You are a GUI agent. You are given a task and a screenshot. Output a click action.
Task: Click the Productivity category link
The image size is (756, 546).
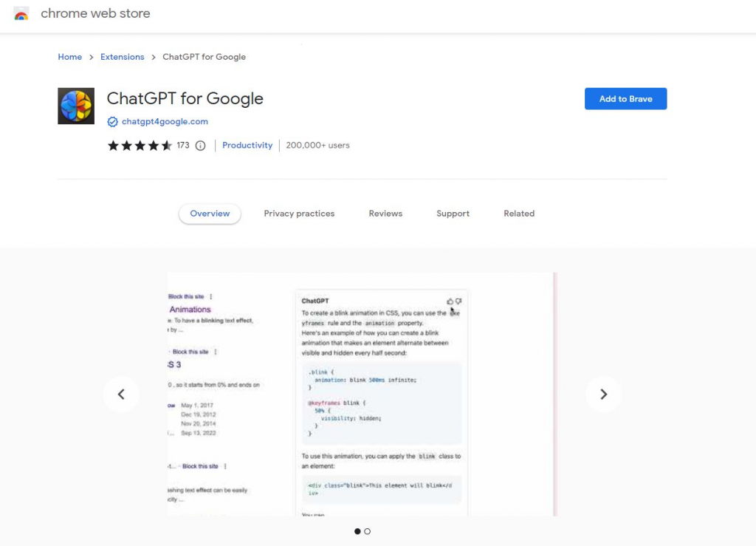247,146
